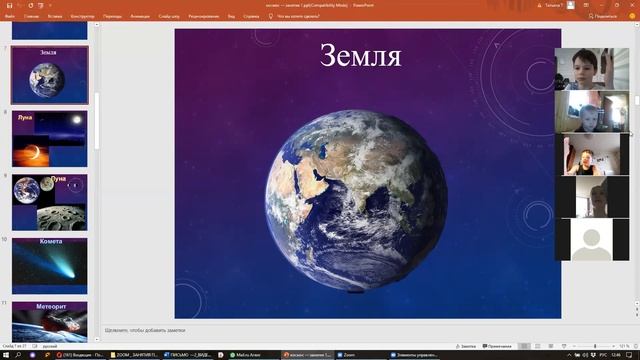This screenshot has width=640, height=360.
Task: Click the user account avatar in title bar
Action: pyautogui.click(x=571, y=5)
